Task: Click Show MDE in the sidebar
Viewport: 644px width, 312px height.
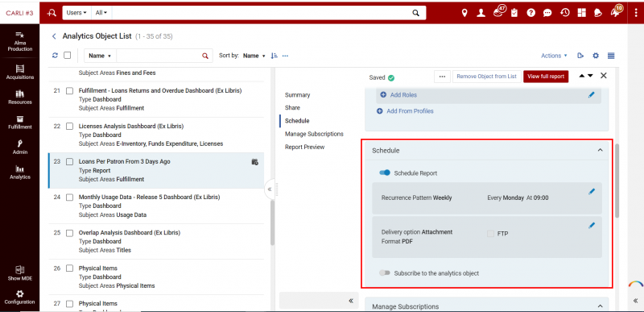Action: (20, 273)
